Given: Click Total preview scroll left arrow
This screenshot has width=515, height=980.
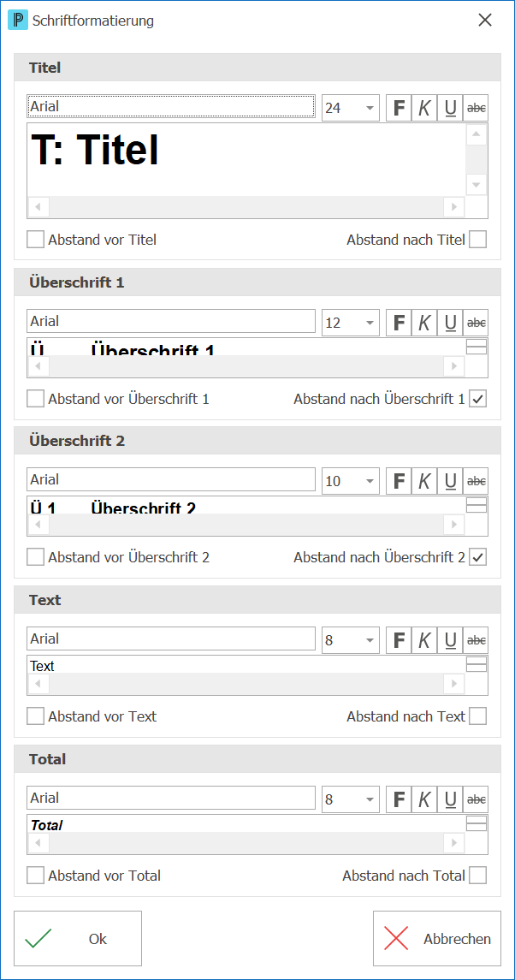Looking at the screenshot, I should point(38,842).
